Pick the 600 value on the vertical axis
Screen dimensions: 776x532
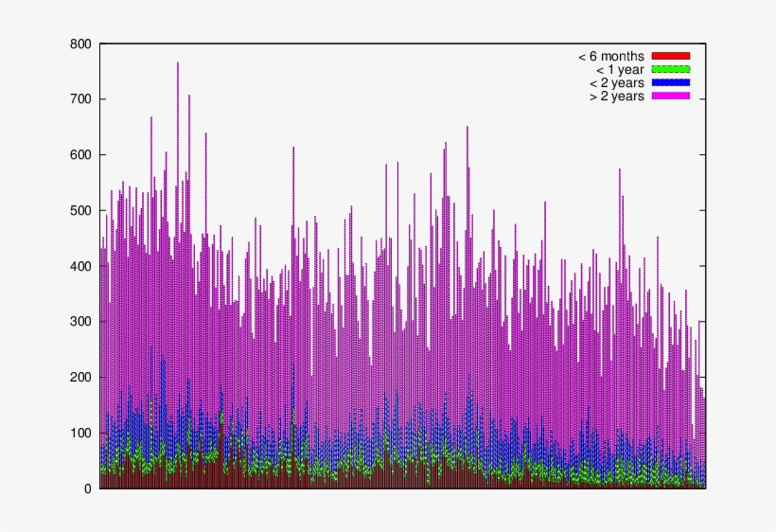coord(79,155)
